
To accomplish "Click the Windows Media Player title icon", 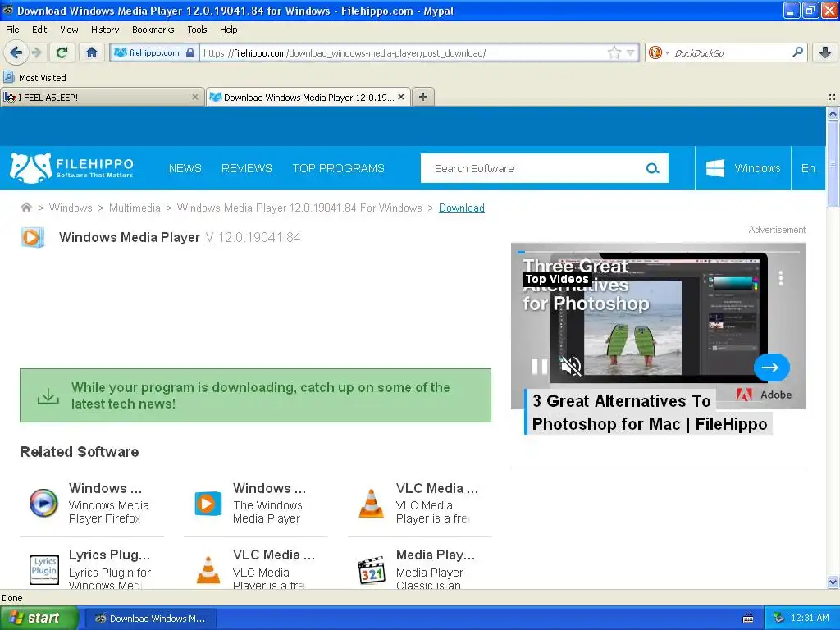I will pos(32,237).
